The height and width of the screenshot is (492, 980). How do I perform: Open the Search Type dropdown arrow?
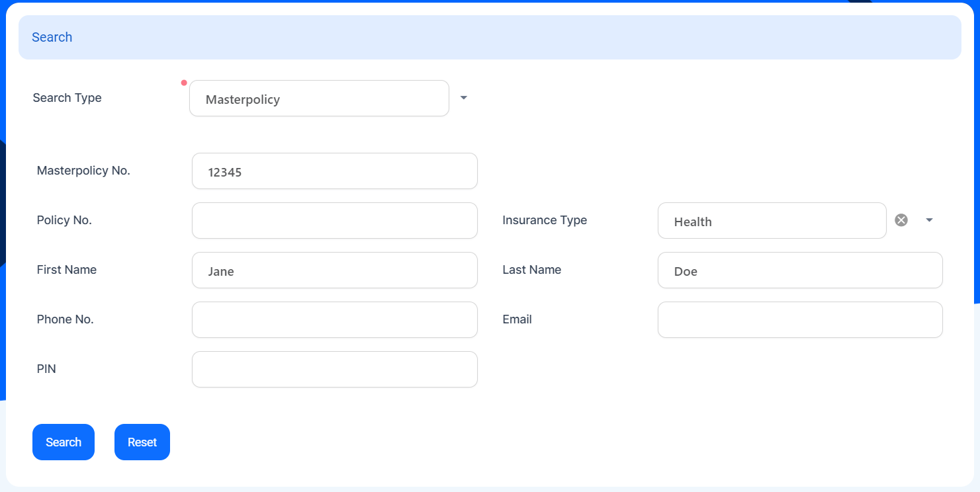coord(464,98)
